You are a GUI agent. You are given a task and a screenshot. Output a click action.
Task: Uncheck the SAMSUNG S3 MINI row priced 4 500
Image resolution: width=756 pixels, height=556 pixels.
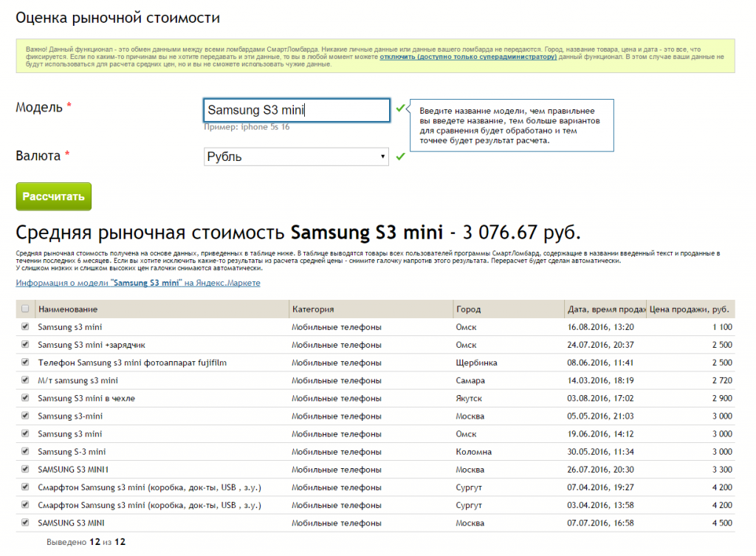[x=25, y=523]
